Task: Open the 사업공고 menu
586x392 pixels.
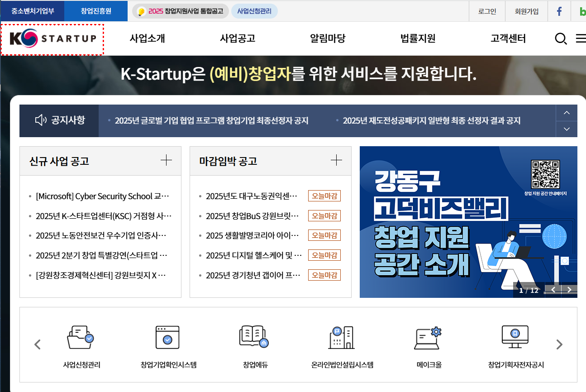Action: (237, 39)
